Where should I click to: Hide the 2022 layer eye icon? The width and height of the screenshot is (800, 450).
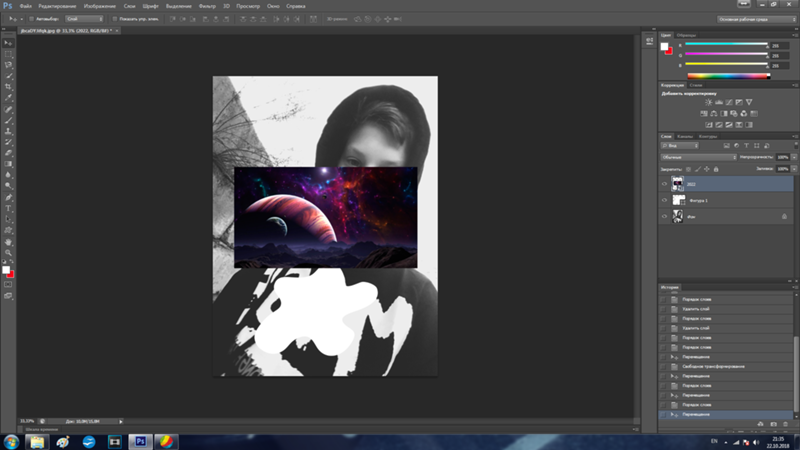[664, 184]
